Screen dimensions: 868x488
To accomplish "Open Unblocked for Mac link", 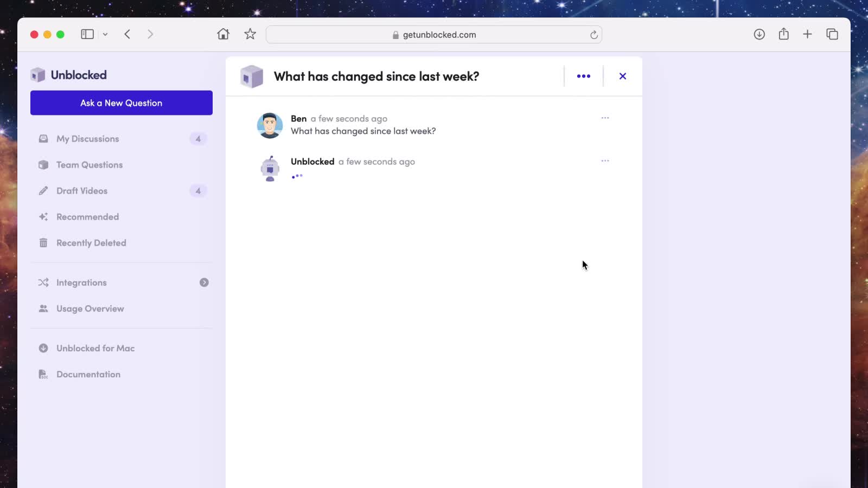I will tap(95, 348).
